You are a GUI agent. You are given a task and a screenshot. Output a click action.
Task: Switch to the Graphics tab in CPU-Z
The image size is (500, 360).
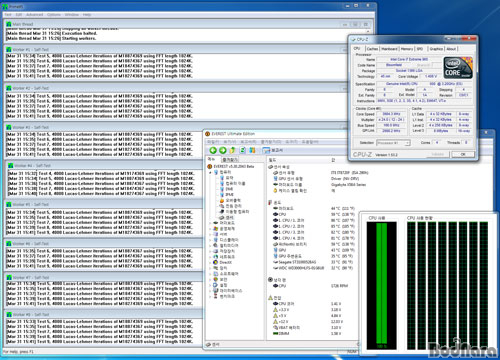(x=436, y=49)
